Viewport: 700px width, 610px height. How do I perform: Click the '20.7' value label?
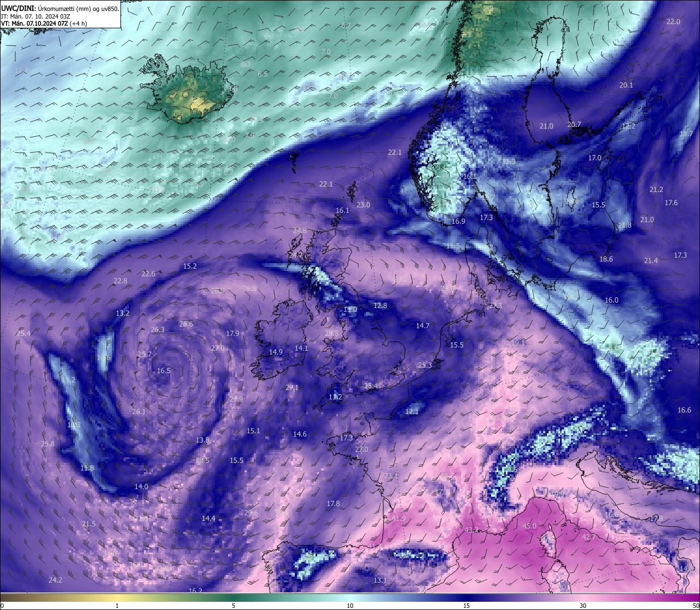[x=574, y=125]
